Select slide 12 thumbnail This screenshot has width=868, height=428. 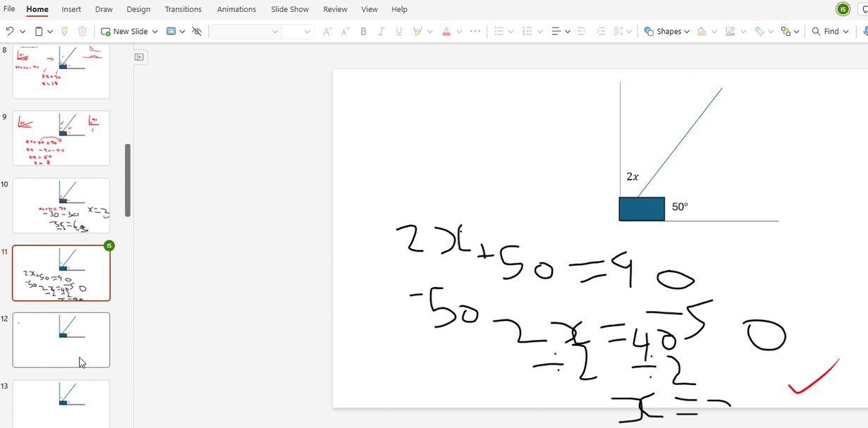point(61,340)
